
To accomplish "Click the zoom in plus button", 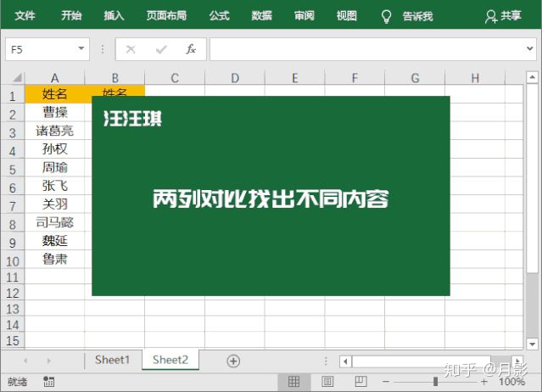I will [484, 382].
